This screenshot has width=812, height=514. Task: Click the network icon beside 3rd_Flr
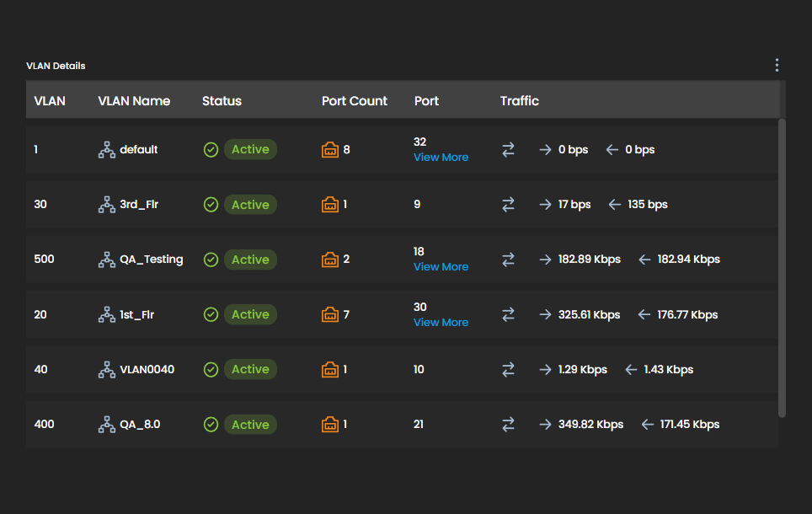tap(107, 205)
